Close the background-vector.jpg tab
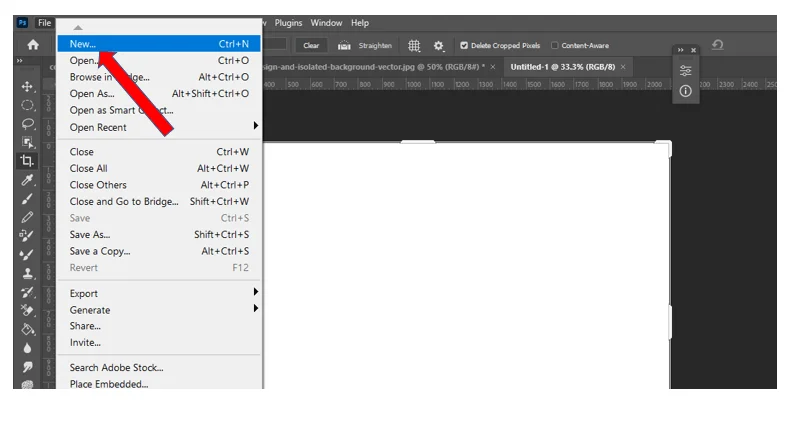 (x=493, y=67)
